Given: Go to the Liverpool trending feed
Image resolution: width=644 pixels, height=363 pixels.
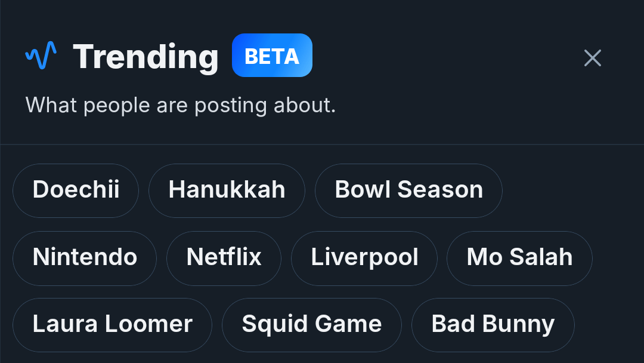Looking at the screenshot, I should [x=364, y=257].
